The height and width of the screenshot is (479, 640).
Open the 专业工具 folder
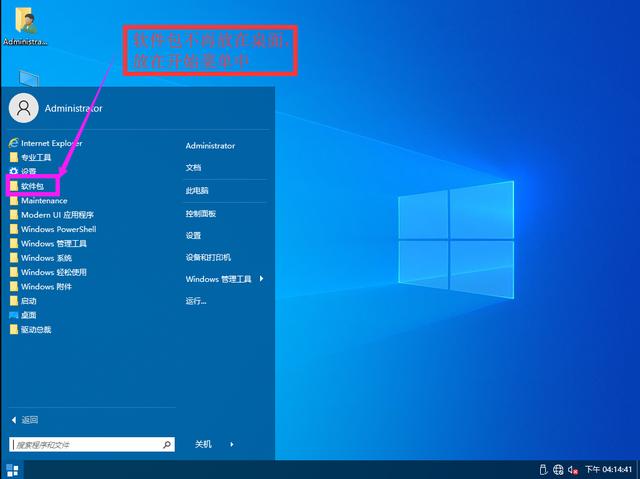31,157
